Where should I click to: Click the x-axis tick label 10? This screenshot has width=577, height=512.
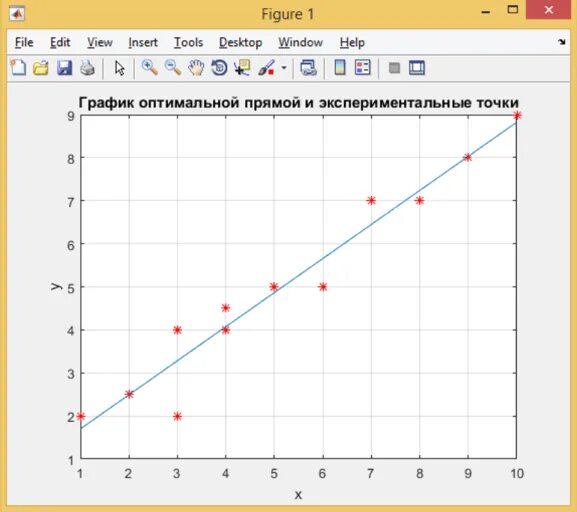pos(517,473)
